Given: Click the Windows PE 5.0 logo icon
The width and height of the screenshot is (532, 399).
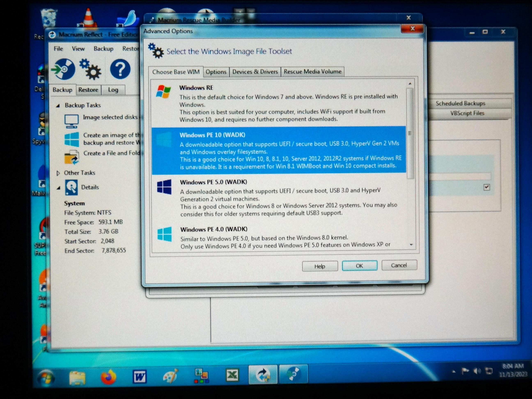Looking at the screenshot, I should click(x=164, y=187).
